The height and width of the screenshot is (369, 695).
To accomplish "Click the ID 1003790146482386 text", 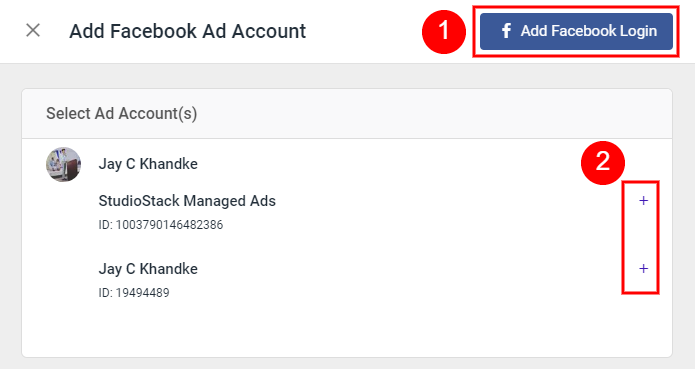I will pos(160,225).
